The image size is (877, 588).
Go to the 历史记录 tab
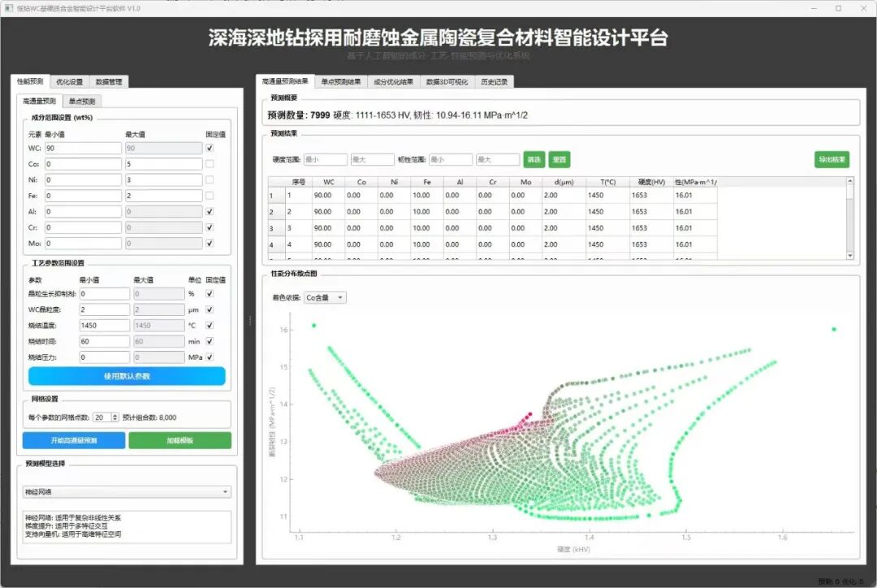(494, 82)
